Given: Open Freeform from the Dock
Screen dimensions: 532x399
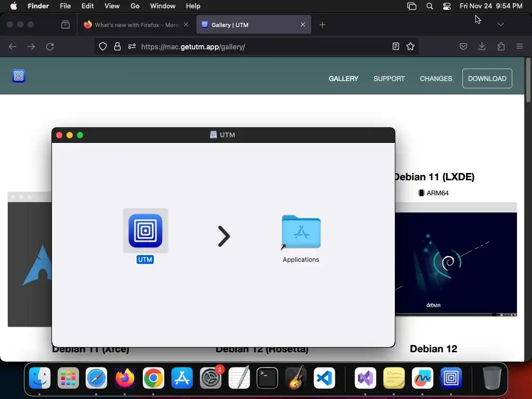Looking at the screenshot, I should pos(422,378).
